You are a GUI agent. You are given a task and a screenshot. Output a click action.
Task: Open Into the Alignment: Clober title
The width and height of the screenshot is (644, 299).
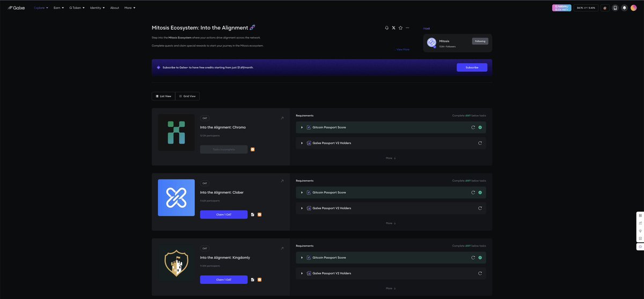(222, 192)
